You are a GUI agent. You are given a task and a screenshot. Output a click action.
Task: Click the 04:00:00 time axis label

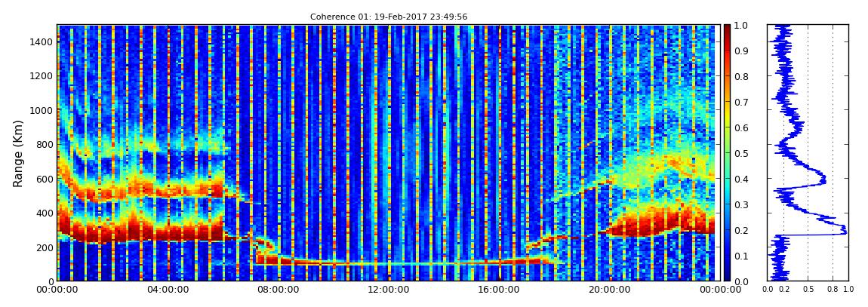click(x=167, y=290)
